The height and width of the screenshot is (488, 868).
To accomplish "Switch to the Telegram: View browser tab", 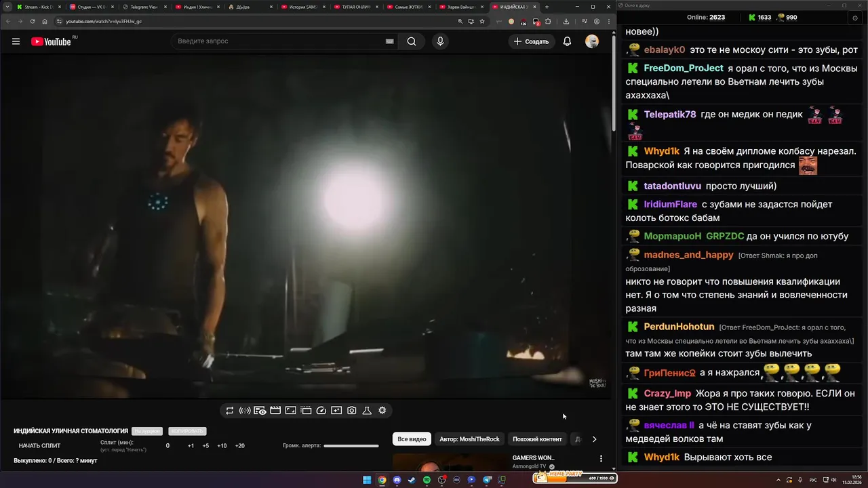I will (144, 7).
